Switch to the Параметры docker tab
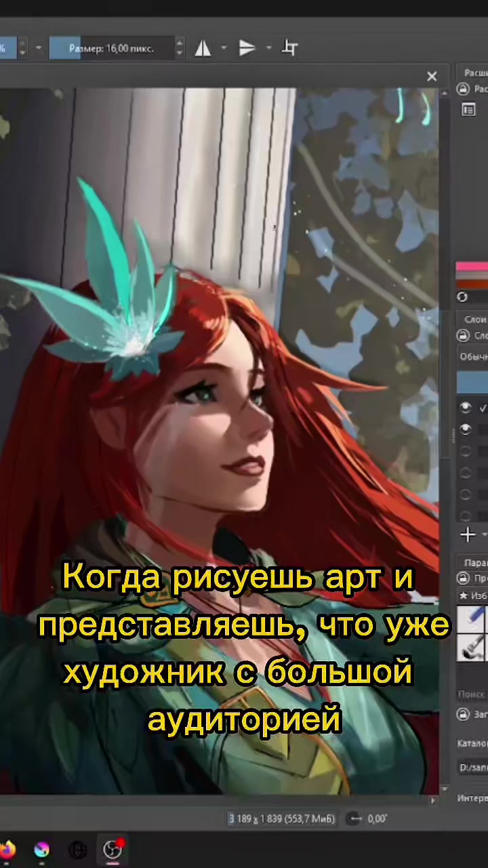This screenshot has height=868, width=488. click(475, 563)
